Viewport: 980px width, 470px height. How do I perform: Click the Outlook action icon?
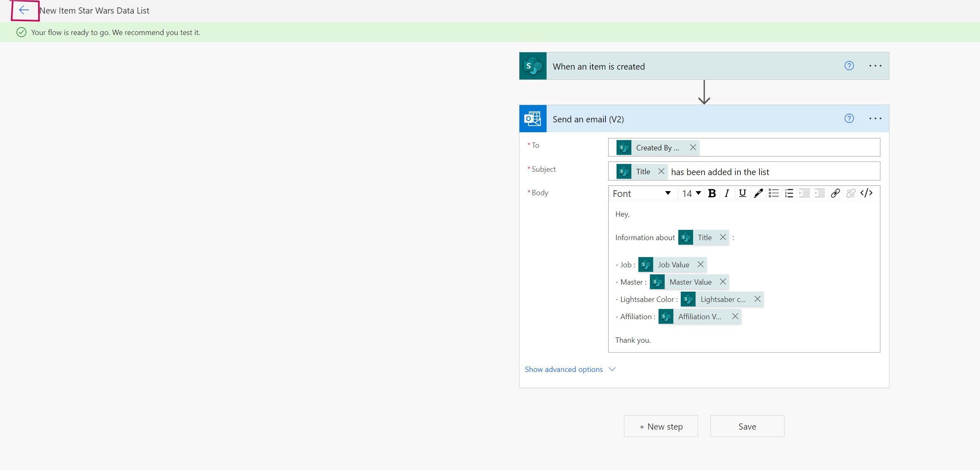click(533, 119)
